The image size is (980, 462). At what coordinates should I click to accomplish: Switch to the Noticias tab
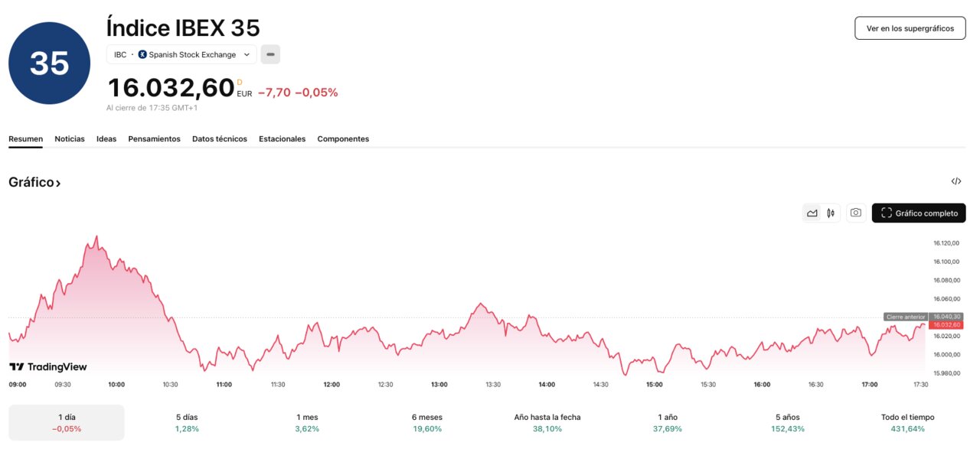[70, 138]
